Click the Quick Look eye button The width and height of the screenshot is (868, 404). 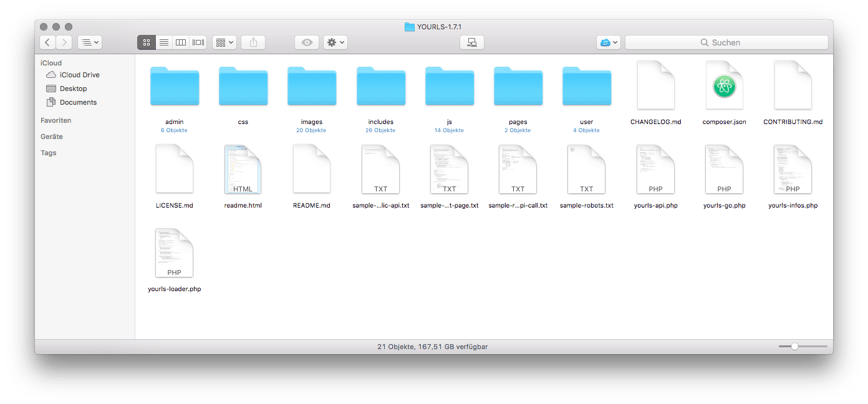(307, 42)
